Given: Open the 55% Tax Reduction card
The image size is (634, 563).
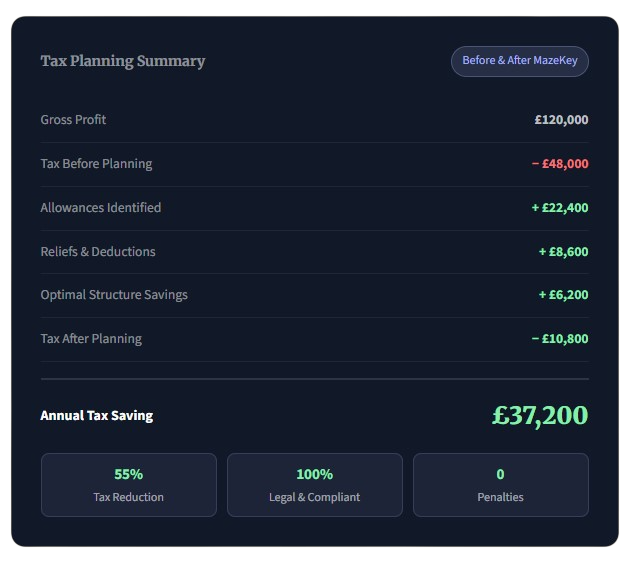Looking at the screenshot, I should tap(129, 485).
